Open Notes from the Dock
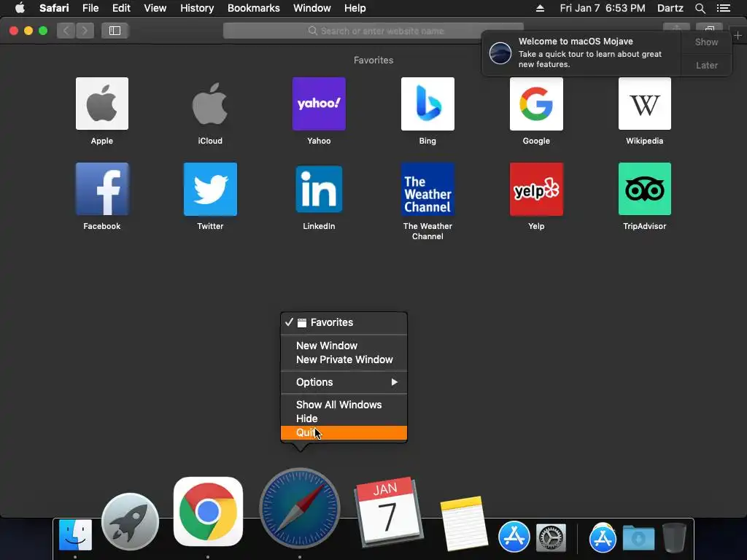The image size is (747, 560). pyautogui.click(x=464, y=523)
